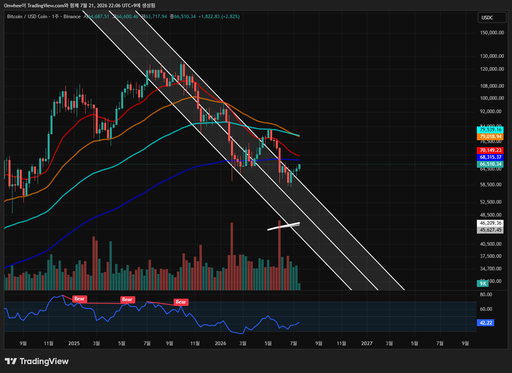Click the 92,000.00 price axis value
Viewport: 512px width, 373px height.
491,111
